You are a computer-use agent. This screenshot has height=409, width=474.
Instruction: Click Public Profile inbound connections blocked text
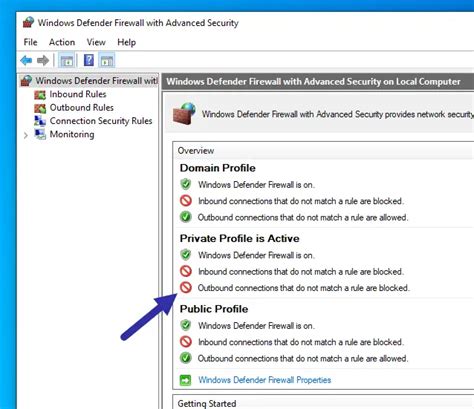[x=301, y=342]
